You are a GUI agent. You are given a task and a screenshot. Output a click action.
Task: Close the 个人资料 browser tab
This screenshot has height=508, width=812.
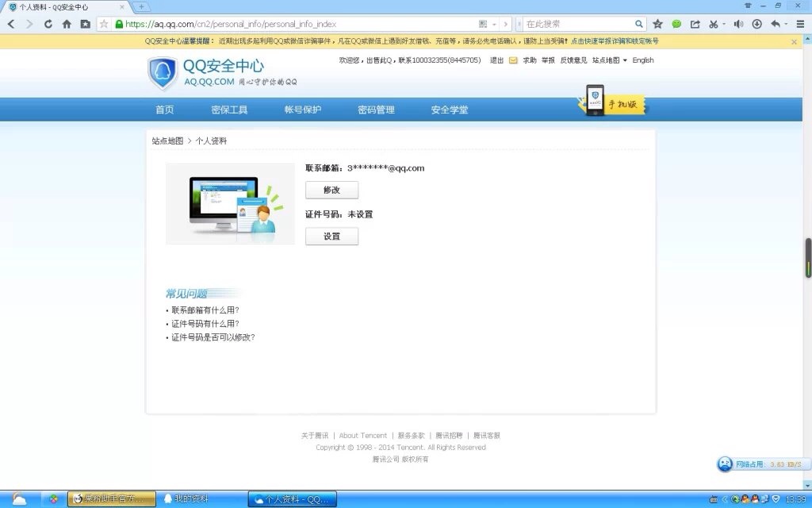click(x=122, y=7)
